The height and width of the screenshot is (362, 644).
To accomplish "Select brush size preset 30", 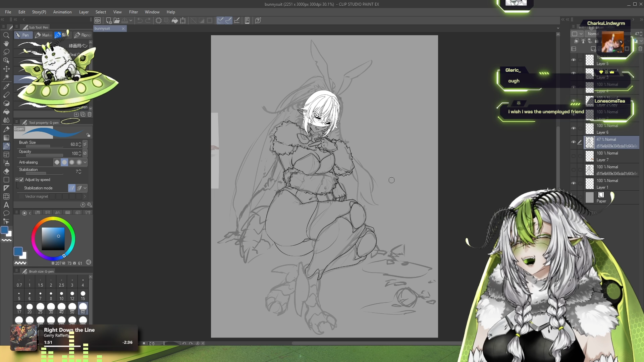I will pos(51,308).
